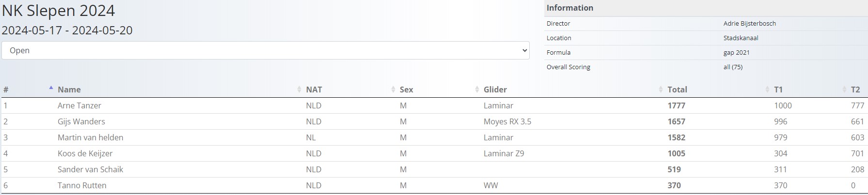The height and width of the screenshot is (195, 868).
Task: Open the Open class dropdown
Action: click(265, 50)
